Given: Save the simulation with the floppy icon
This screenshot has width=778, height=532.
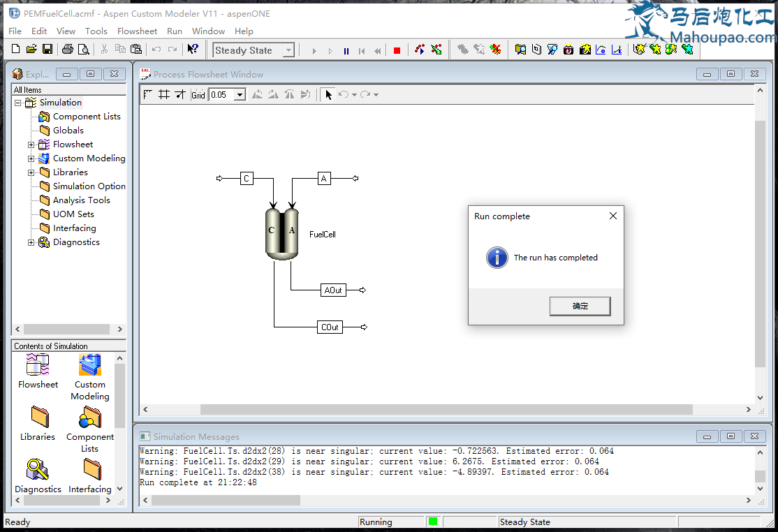Looking at the screenshot, I should (x=47, y=49).
